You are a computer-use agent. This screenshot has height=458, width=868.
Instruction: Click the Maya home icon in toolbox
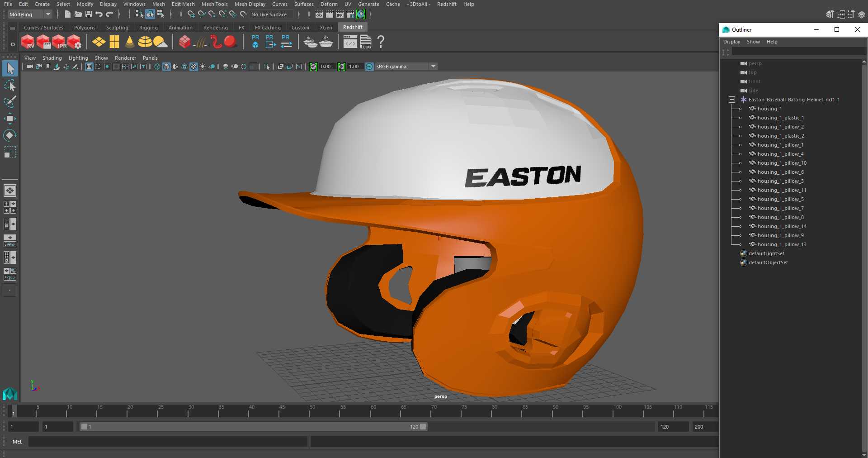point(9,394)
